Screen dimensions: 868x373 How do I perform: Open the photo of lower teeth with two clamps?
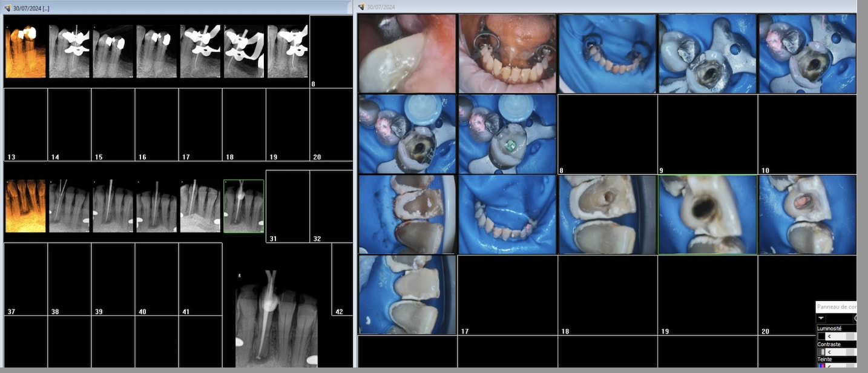[507, 53]
